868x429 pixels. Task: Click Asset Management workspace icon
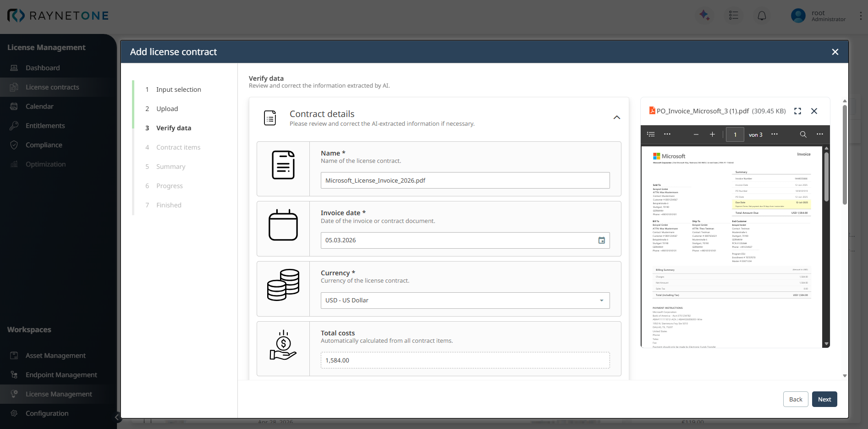pyautogui.click(x=14, y=356)
